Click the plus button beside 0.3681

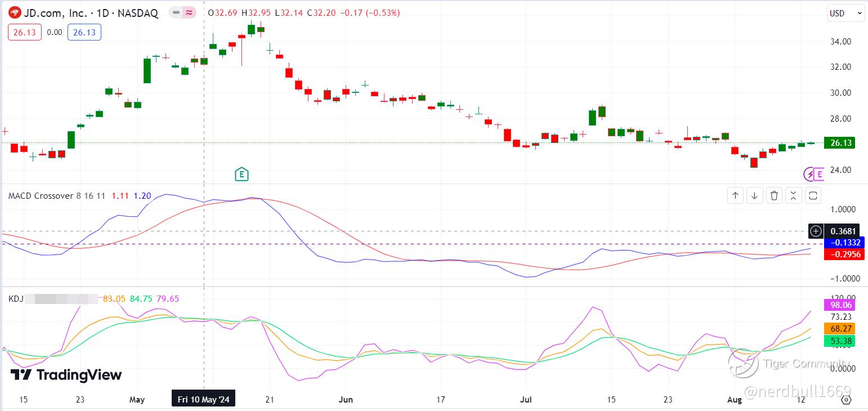tap(816, 231)
